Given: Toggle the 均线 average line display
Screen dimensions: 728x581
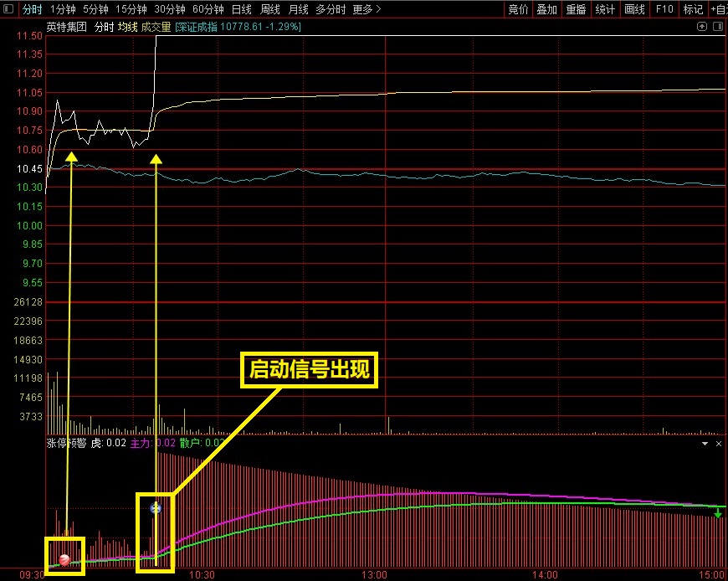Looking at the screenshot, I should 127,27.
